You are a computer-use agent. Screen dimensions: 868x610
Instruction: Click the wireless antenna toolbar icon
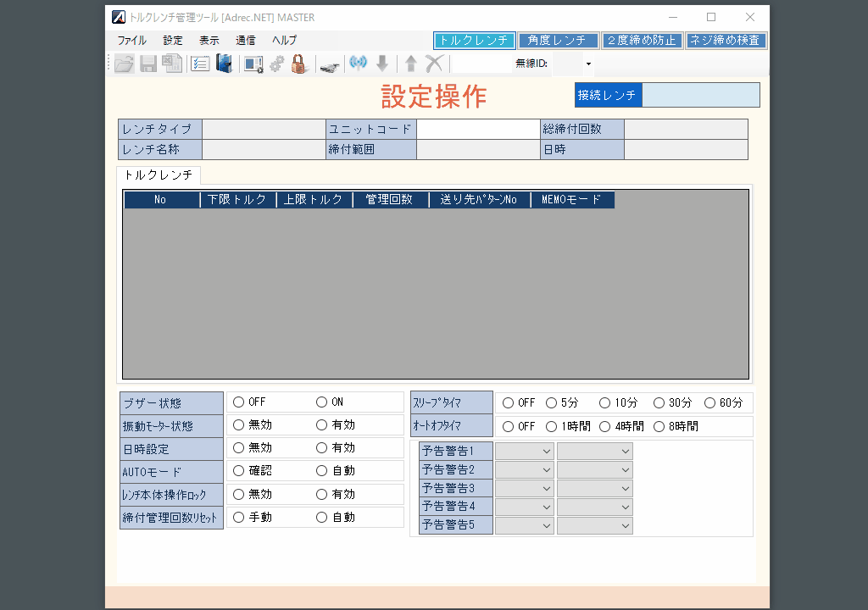(x=359, y=63)
